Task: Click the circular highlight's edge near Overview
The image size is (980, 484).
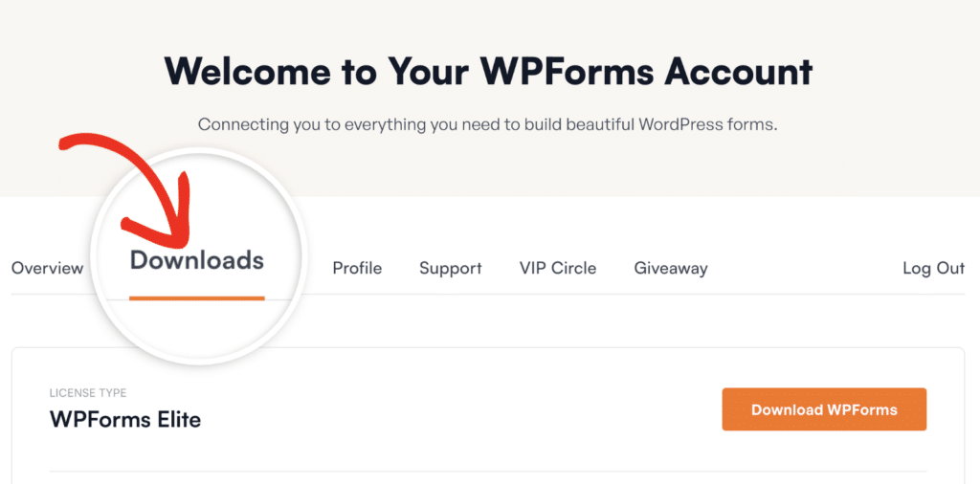Action: [x=100, y=287]
